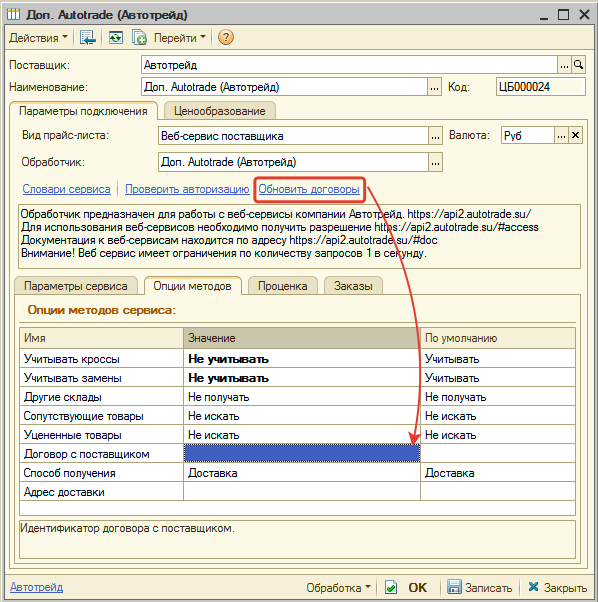Image resolution: width=598 pixels, height=602 pixels.
Task: Click the Закрыть button
Action: point(558,587)
